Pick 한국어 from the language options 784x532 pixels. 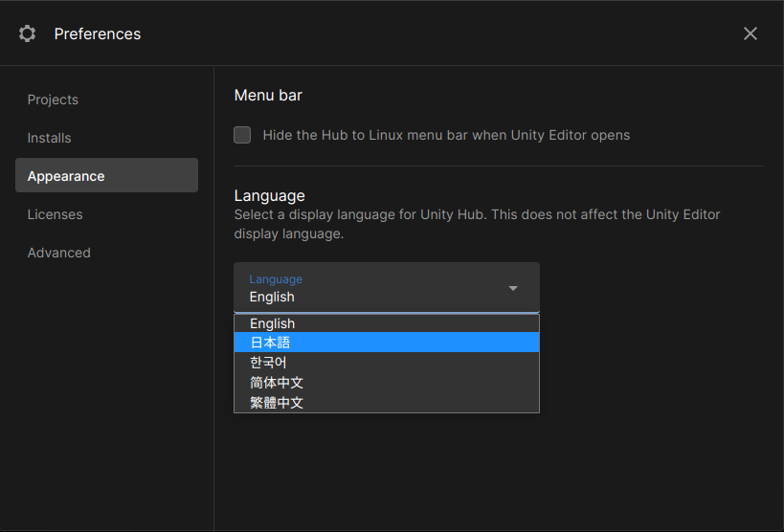click(387, 363)
